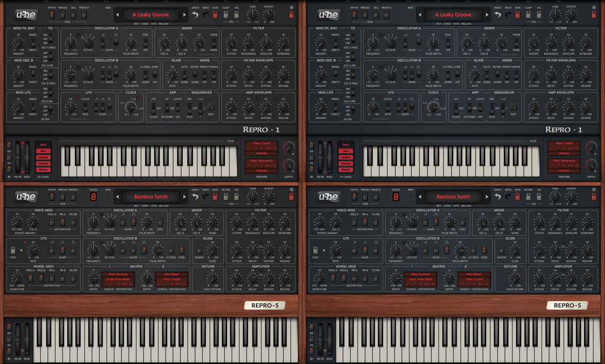This screenshot has height=364, width=605.
Task: Click undo arrow in left Repro-5 window
Action: [x=195, y=196]
